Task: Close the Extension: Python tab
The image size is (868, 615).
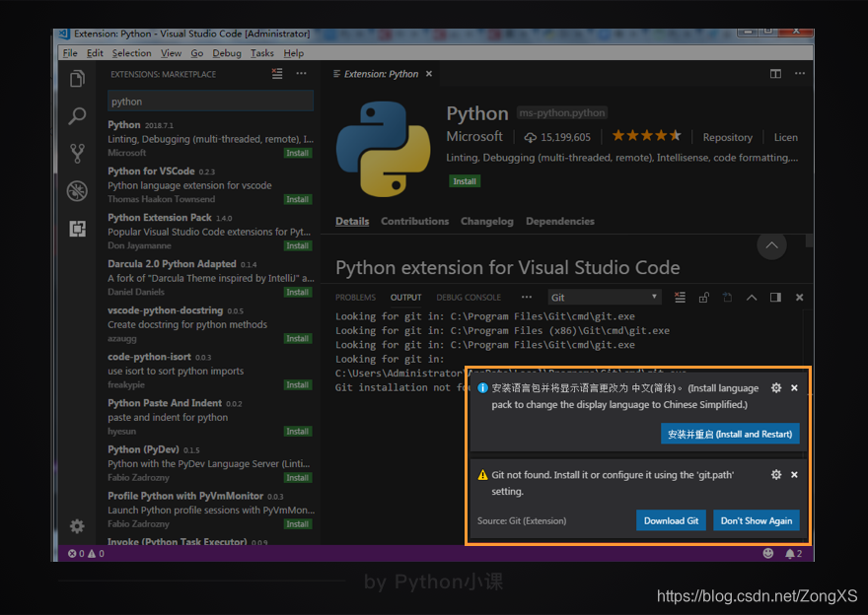Action: pyautogui.click(x=428, y=74)
